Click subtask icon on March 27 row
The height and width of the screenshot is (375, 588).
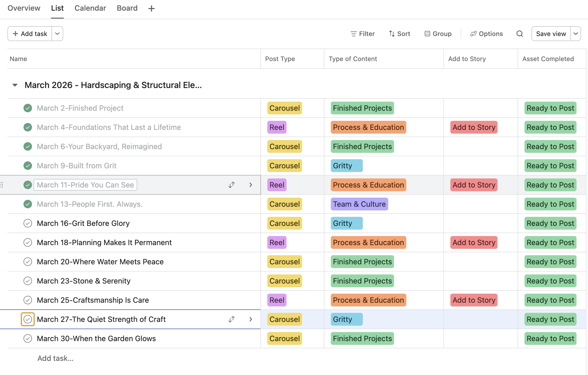232,319
